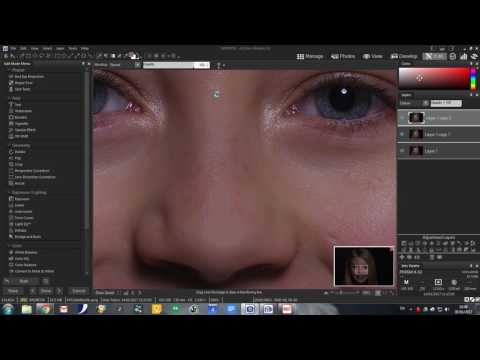Image resolution: width=480 pixels, height=360 pixels.
Task: Open Perspective Correction
Action: (x=29, y=171)
